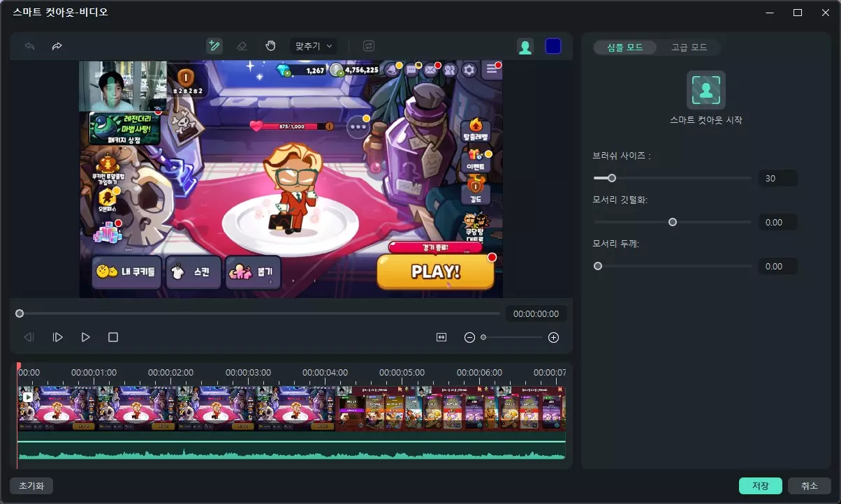Select the eraser tool

(242, 46)
